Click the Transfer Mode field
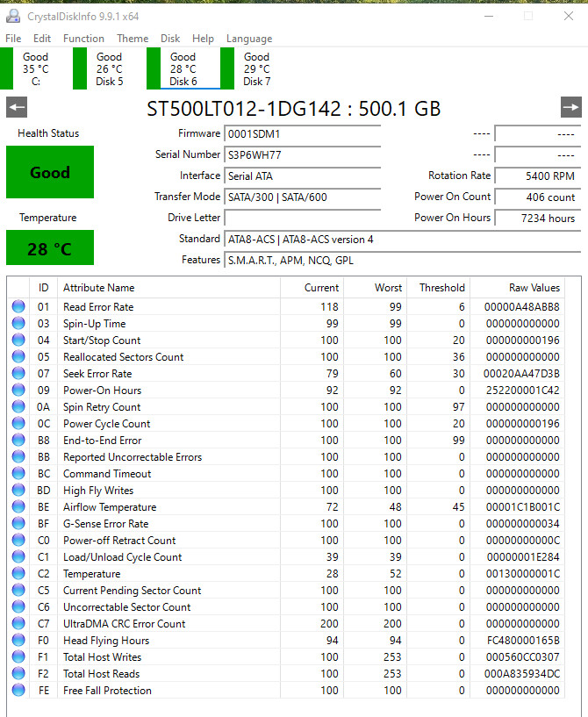 pos(302,197)
